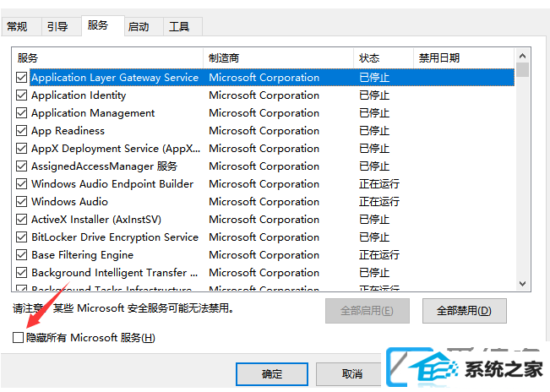Confirm with the 确定 button
Image resolution: width=550 pixels, height=392 pixels.
coord(272,374)
